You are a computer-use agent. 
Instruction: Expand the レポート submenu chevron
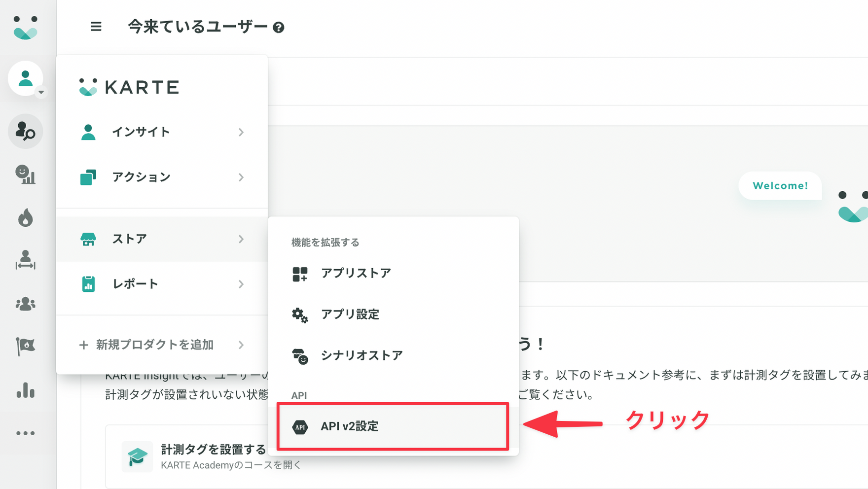coord(241,284)
